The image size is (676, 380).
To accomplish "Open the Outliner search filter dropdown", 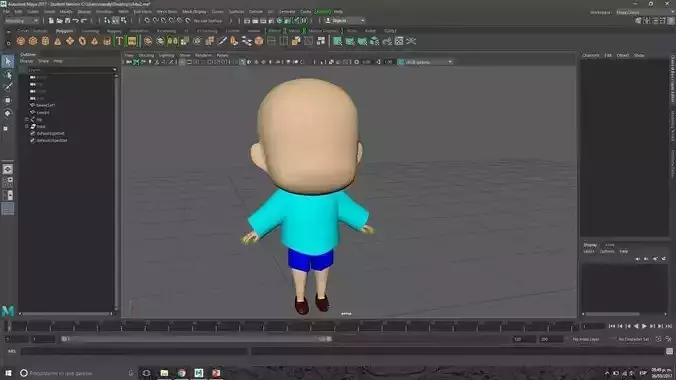I will [x=114, y=70].
